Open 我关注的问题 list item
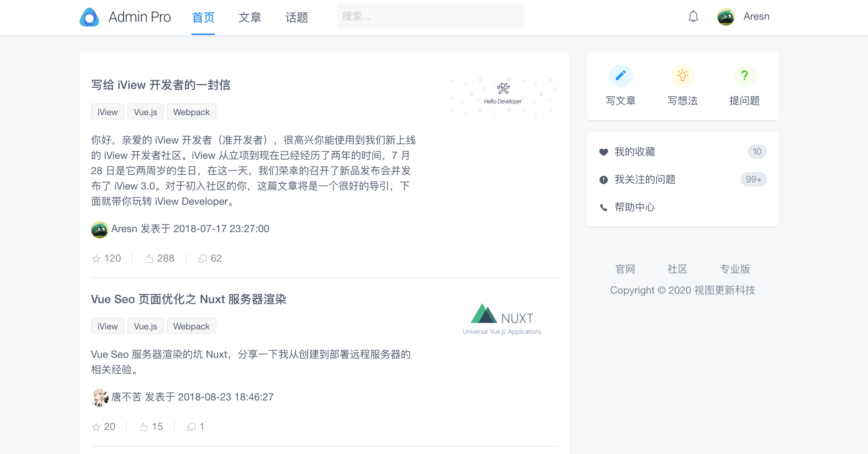The height and width of the screenshot is (454, 868). pos(683,180)
